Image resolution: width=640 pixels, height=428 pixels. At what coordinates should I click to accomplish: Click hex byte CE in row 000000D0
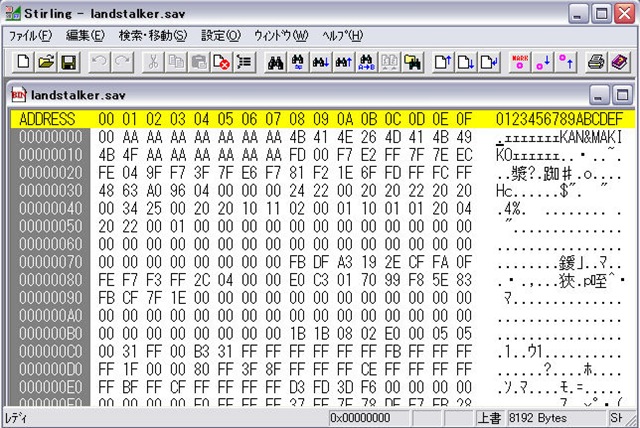click(x=369, y=369)
